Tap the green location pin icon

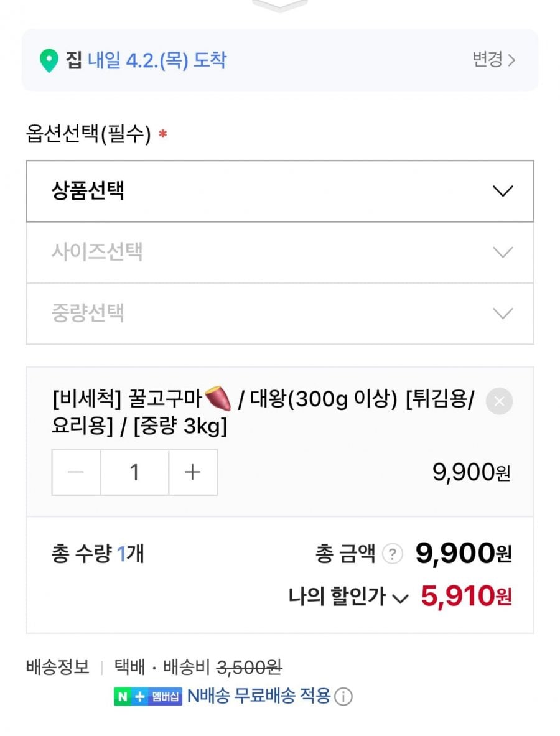pyautogui.click(x=49, y=61)
